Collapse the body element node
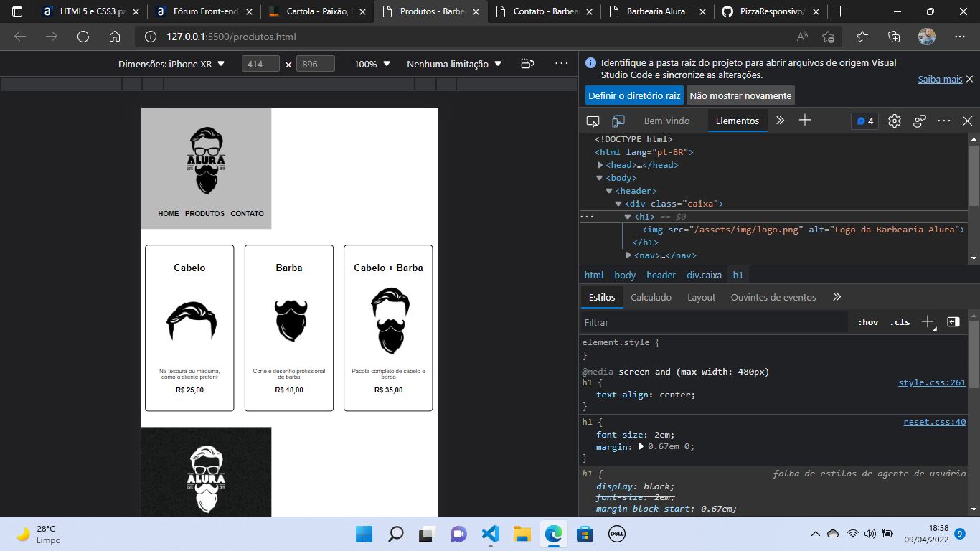 pos(600,178)
